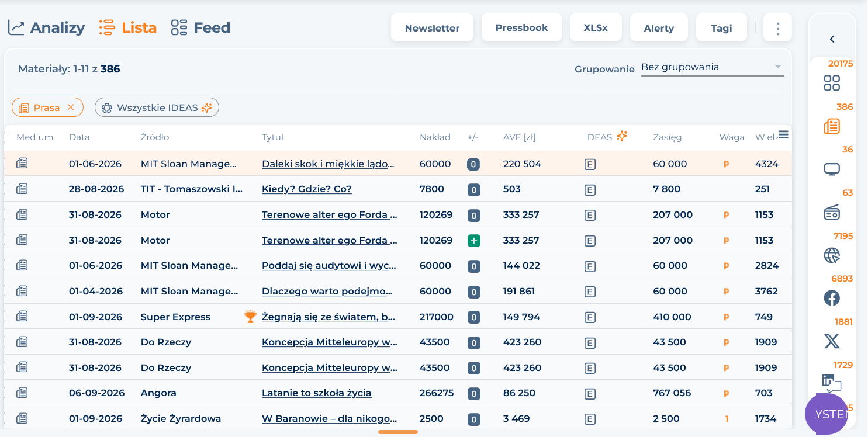This screenshot has width=868, height=437.
Task: Select internet globe icon in sidebar
Action: click(x=832, y=255)
